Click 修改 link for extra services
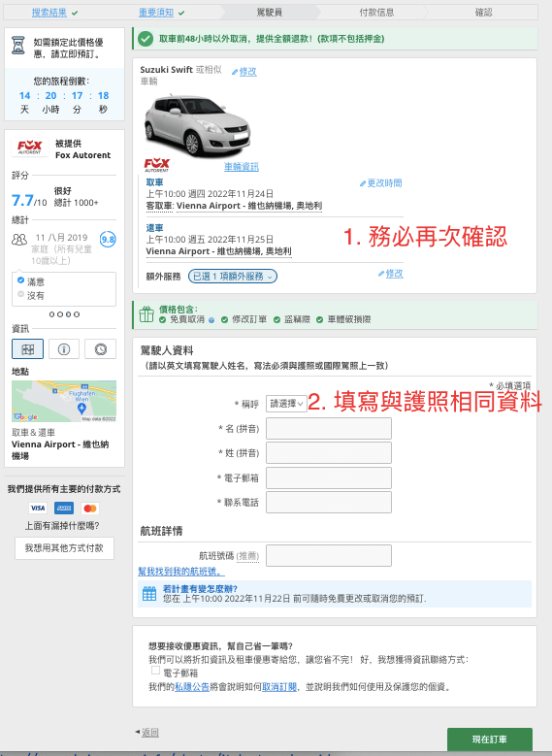The width and height of the screenshot is (552, 756). click(x=394, y=274)
